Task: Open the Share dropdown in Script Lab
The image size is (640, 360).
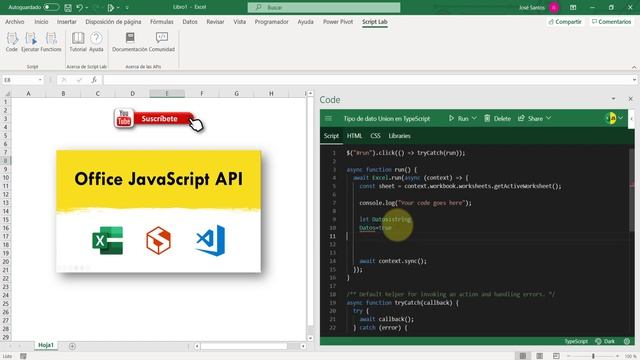Action: tap(534, 118)
